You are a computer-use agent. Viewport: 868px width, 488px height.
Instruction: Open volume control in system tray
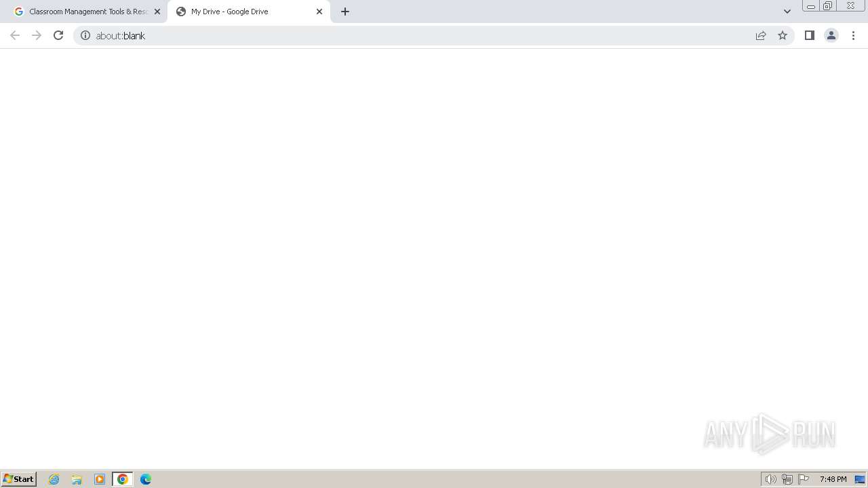(771, 479)
